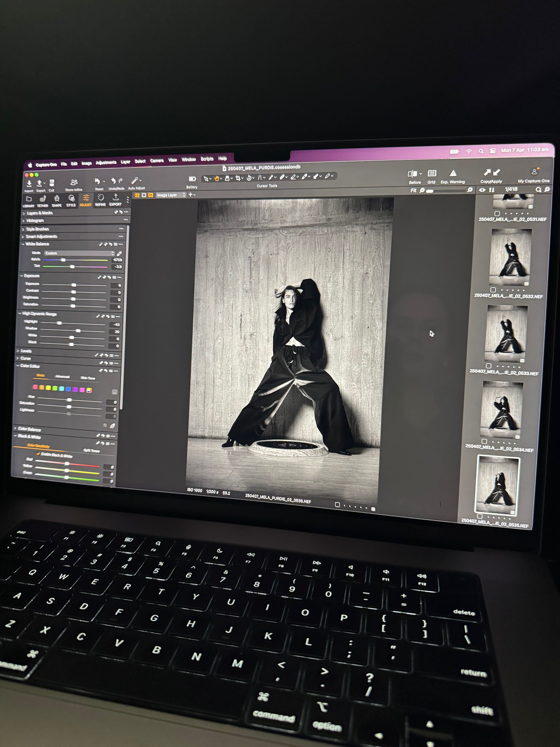This screenshot has height=747, width=560.
Task: Click the Import icon in toolbar
Action: pyautogui.click(x=29, y=184)
